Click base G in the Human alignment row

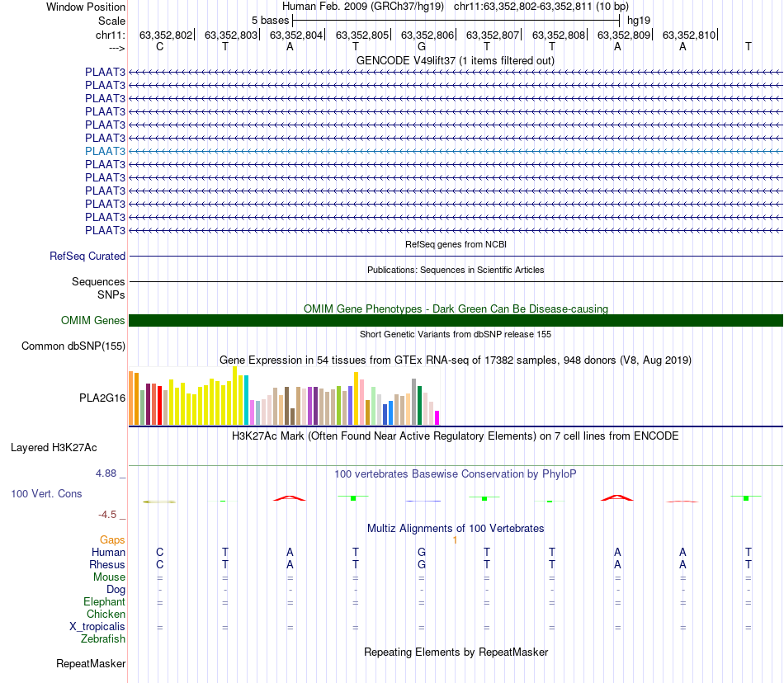(x=422, y=552)
